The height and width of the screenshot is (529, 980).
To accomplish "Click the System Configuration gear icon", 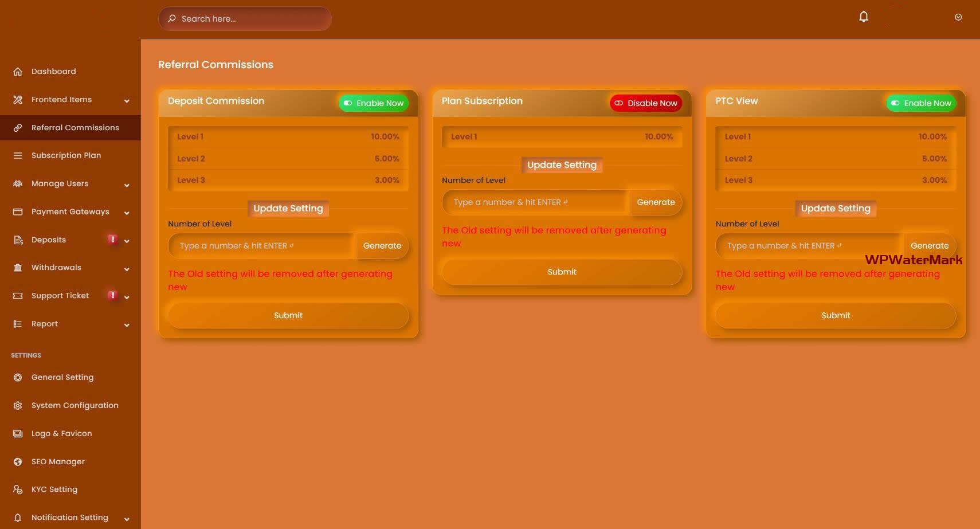I will click(18, 405).
